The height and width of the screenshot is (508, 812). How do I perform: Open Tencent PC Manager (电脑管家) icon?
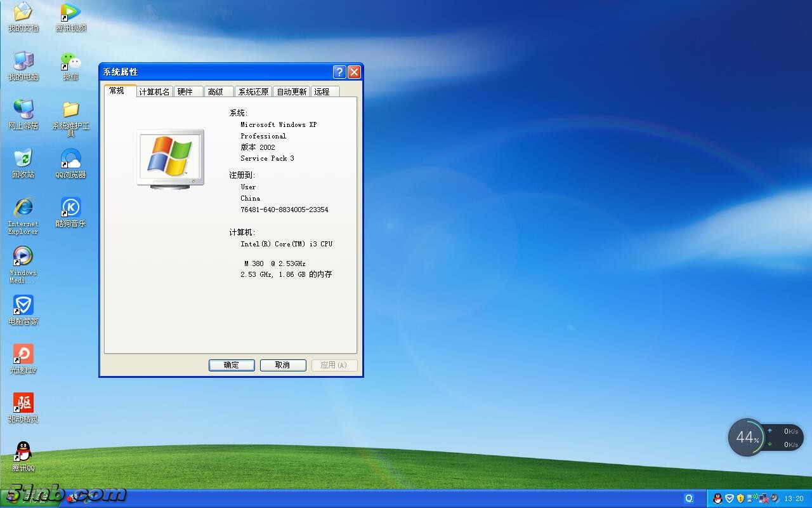point(23,306)
